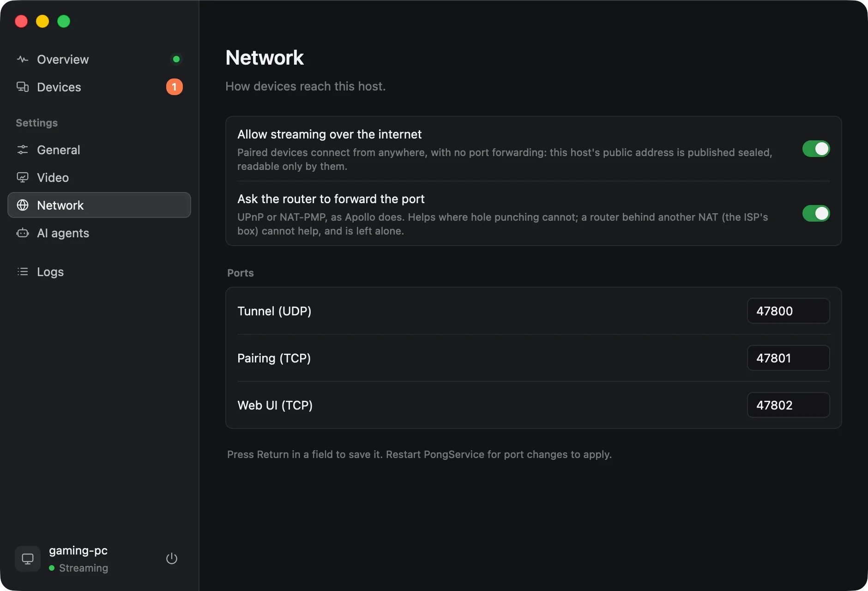Click the power icon beside gaming-pc
This screenshot has width=868, height=591.
[x=172, y=559]
